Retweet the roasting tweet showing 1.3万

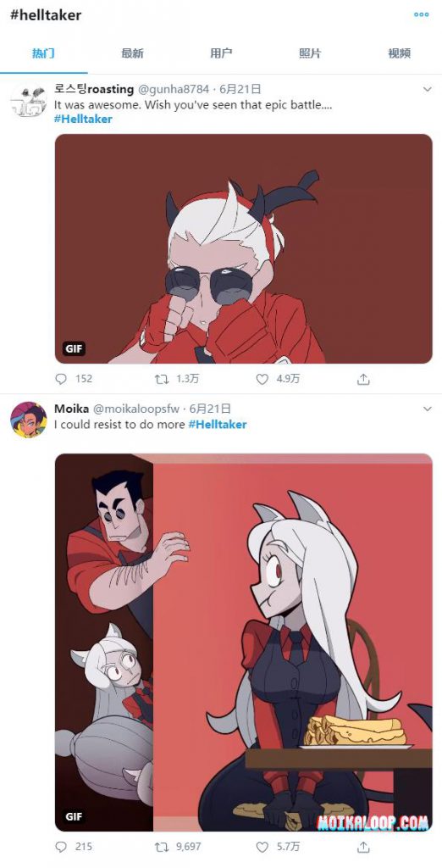(161, 379)
